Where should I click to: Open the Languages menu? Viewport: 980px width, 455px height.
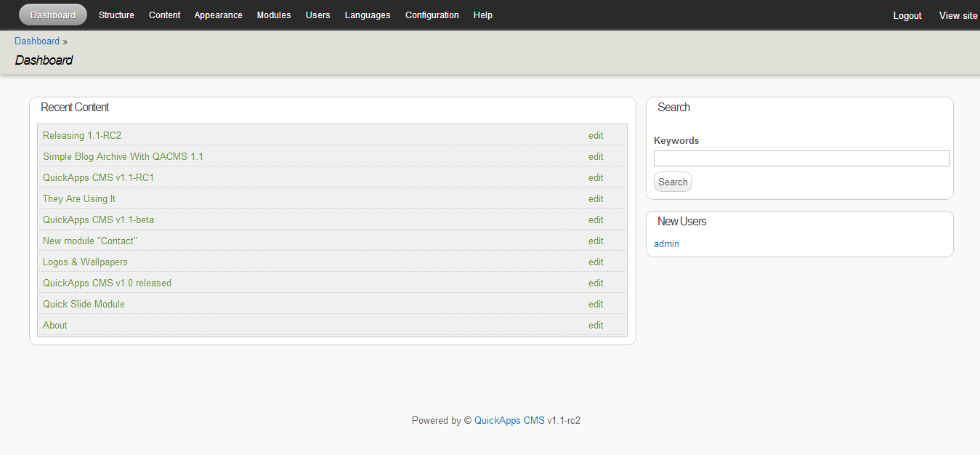click(x=367, y=15)
